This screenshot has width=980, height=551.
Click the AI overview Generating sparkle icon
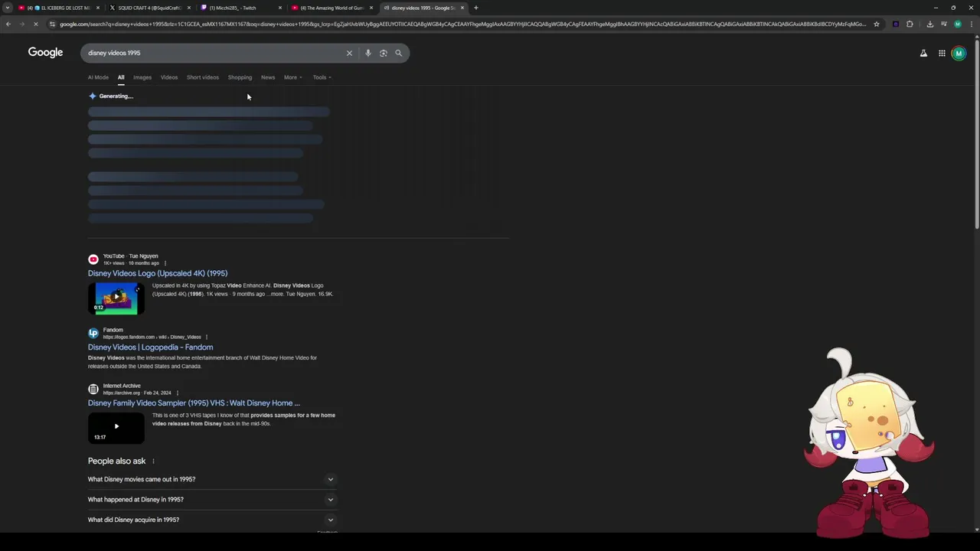click(93, 96)
